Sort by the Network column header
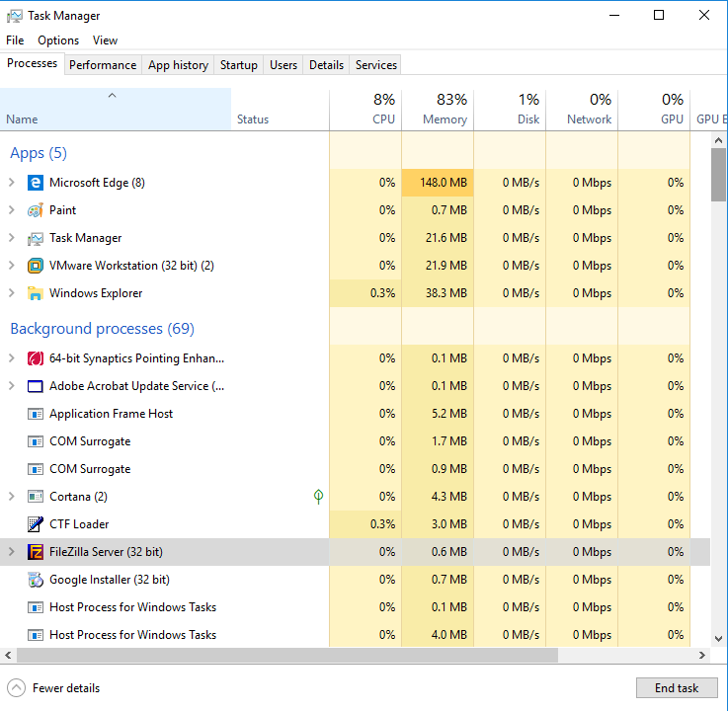Screen dimensions: 728x711 coord(582,110)
